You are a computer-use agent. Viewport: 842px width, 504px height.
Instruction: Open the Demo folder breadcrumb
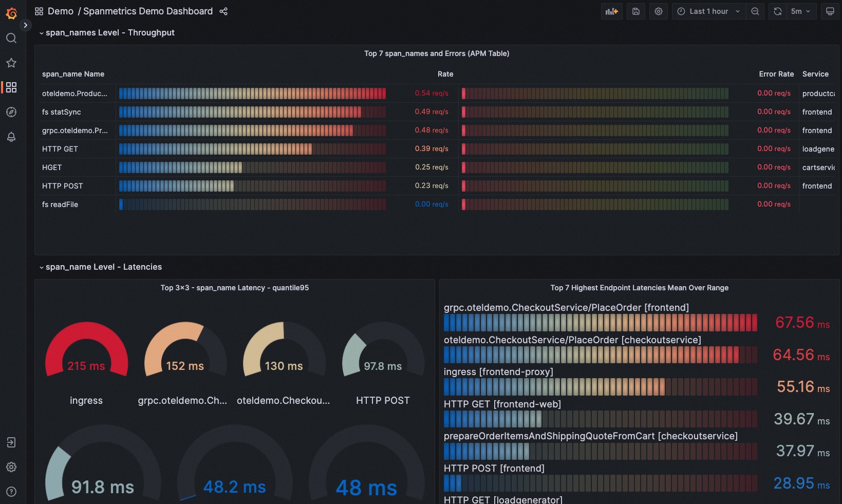coord(61,11)
